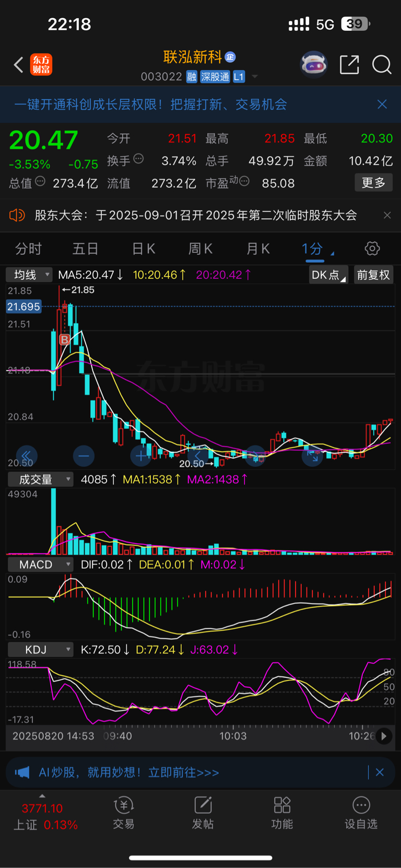Tap 设自选 to add watchlist
The image size is (401, 868).
pos(361,814)
